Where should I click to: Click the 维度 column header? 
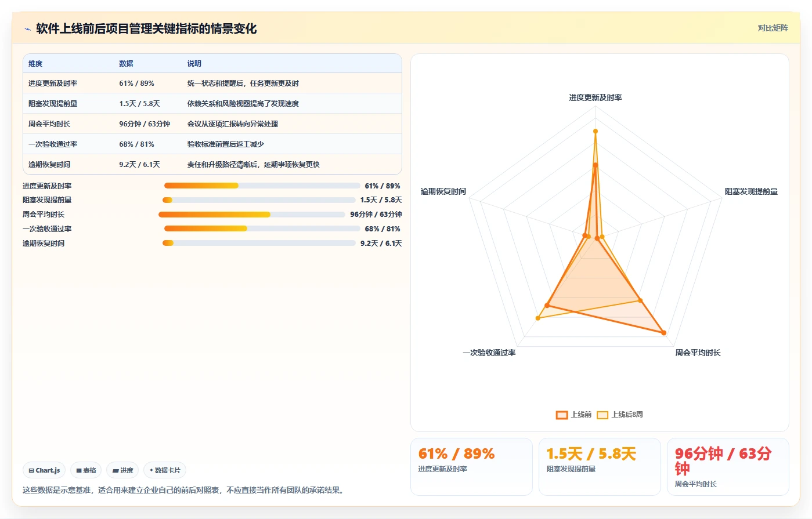tap(35, 64)
